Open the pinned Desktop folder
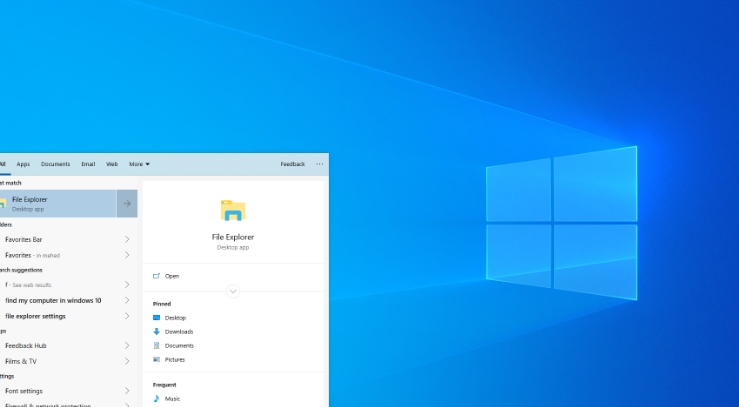739x407 pixels. [175, 318]
